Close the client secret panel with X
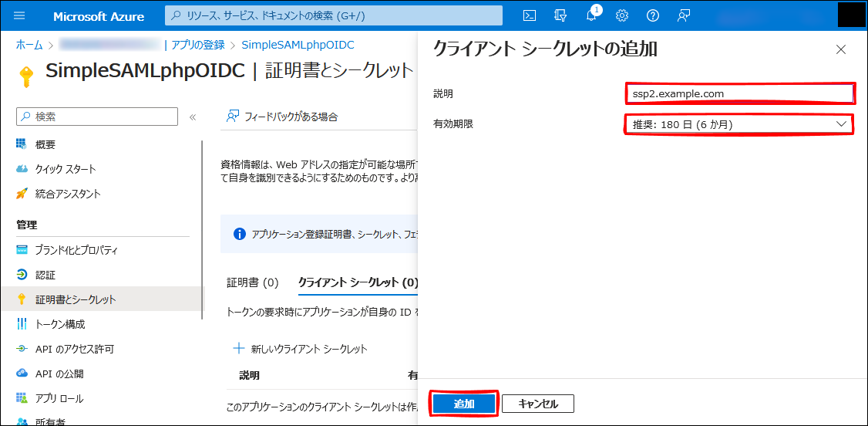 coord(840,49)
